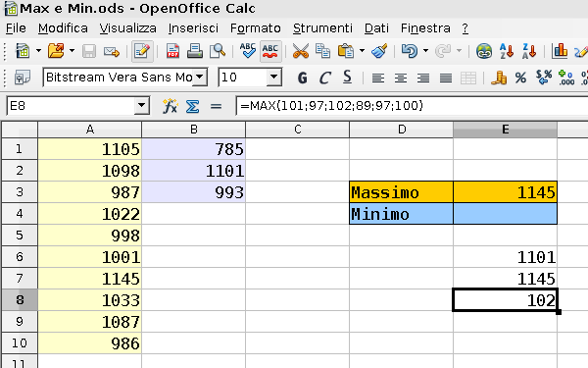Screen dimensions: 588x368
Task: Click into the font size field showing 10
Action: coord(243,78)
